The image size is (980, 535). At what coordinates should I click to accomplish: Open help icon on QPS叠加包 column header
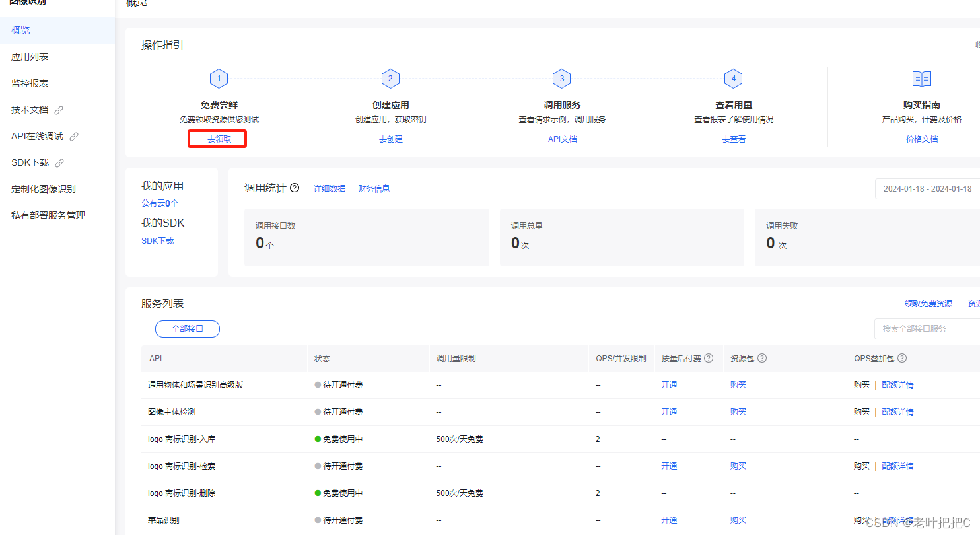click(x=901, y=358)
